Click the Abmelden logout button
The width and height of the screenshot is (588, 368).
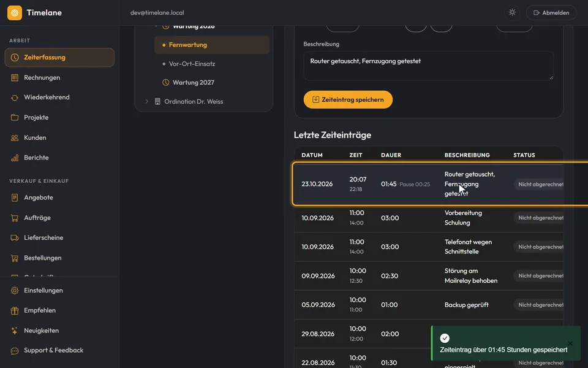coord(551,13)
